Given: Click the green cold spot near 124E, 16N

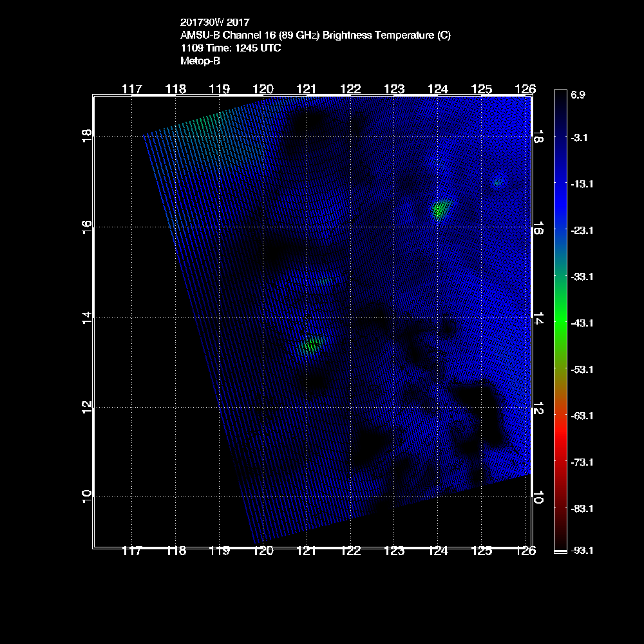Looking at the screenshot, I should [x=440, y=209].
